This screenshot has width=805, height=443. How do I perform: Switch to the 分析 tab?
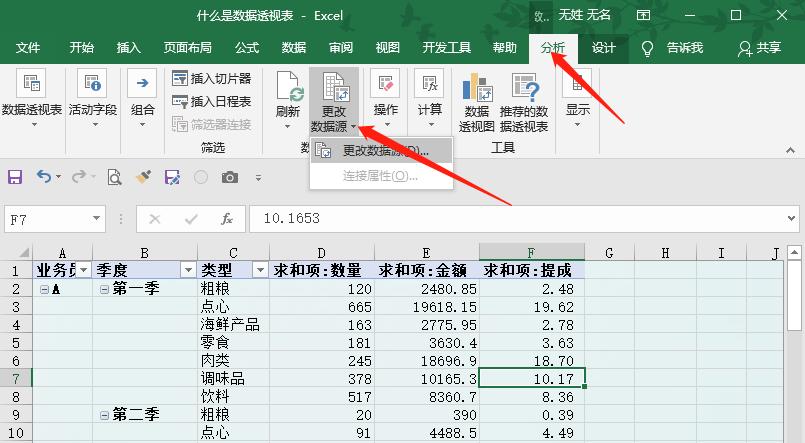point(553,48)
